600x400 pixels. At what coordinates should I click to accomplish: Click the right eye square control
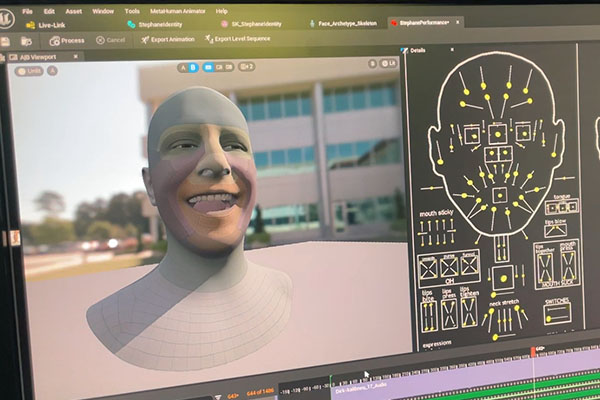pyautogui.click(x=523, y=134)
